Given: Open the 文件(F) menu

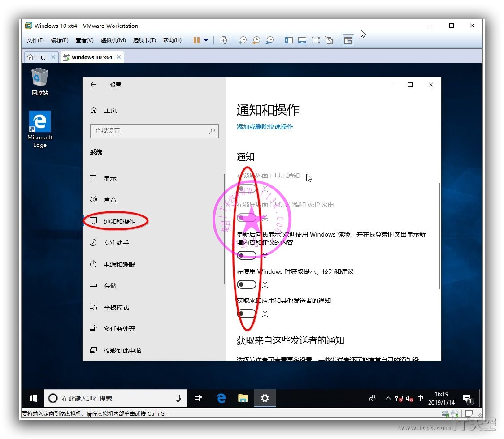Looking at the screenshot, I should (35, 40).
